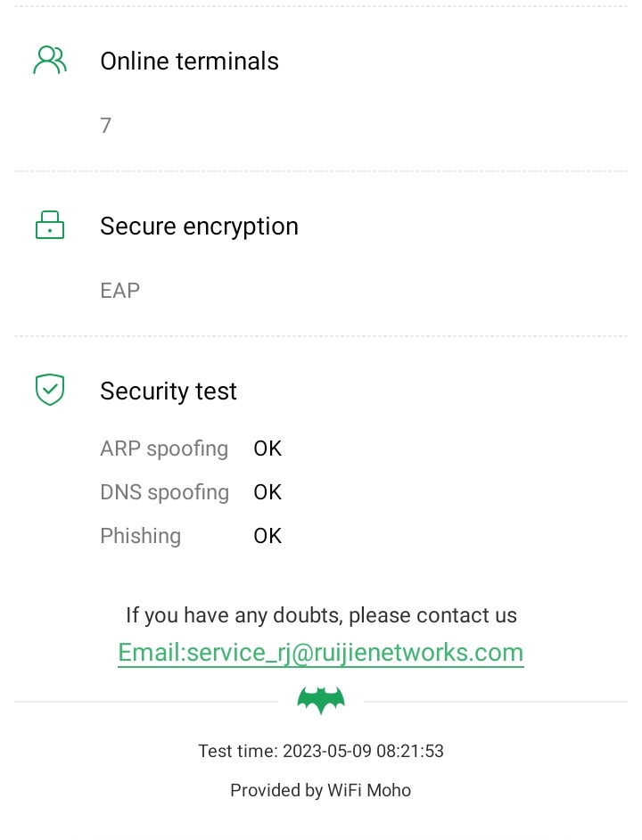The height and width of the screenshot is (840, 642).
Task: Tap the EAP encryption value
Action: pyautogui.click(x=119, y=291)
